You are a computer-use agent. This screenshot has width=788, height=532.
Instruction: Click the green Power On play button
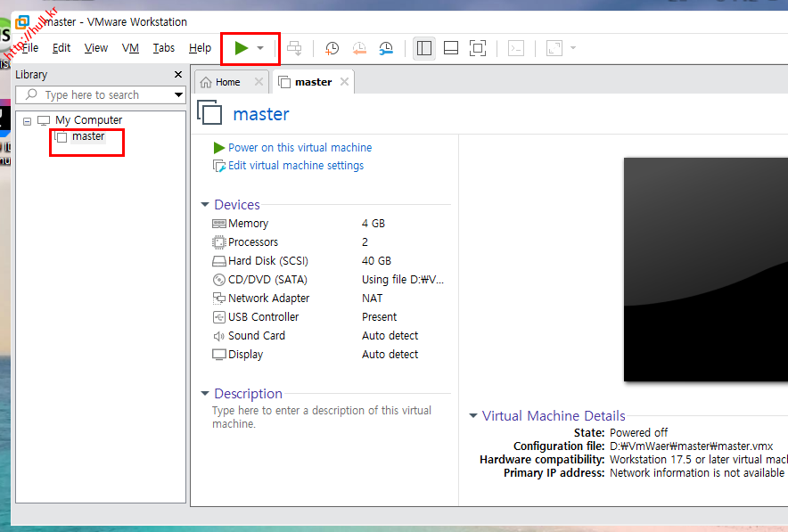[x=242, y=48]
